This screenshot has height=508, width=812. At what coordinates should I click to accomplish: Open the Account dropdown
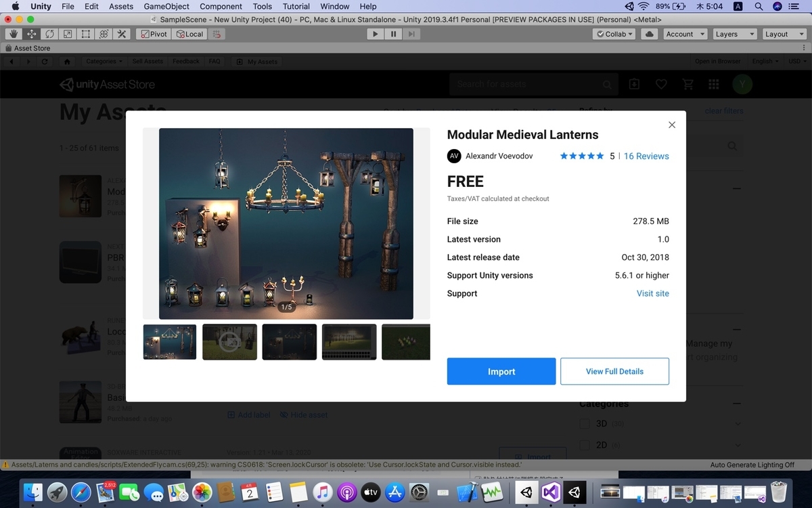(685, 34)
